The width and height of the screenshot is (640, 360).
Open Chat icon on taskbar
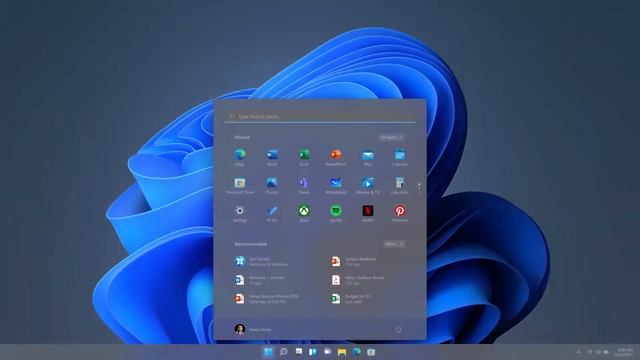[327, 352]
